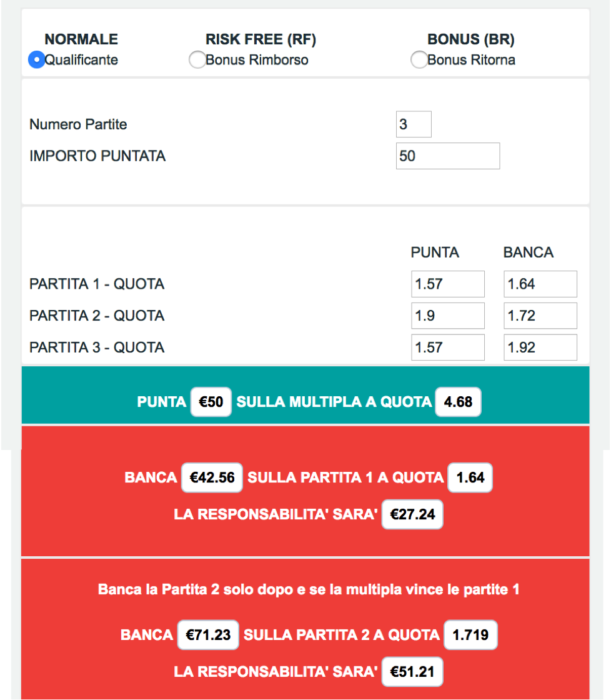Screen dimensions: 611x700
Task: Click the RISK FREE (RF) heading
Action: (x=261, y=39)
